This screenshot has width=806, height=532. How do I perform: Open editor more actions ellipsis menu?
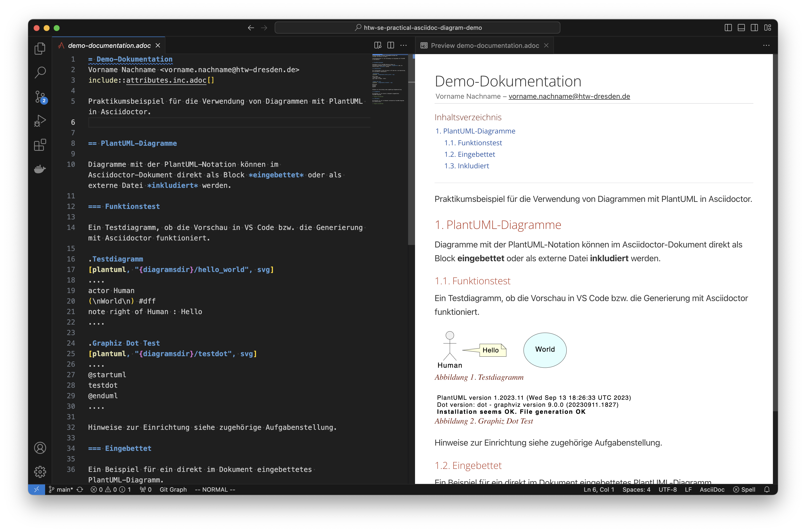(403, 45)
